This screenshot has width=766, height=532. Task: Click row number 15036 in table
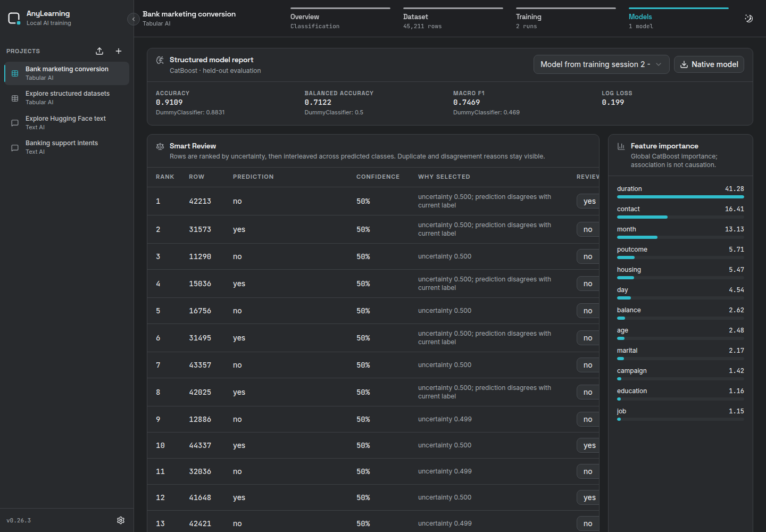tap(200, 284)
